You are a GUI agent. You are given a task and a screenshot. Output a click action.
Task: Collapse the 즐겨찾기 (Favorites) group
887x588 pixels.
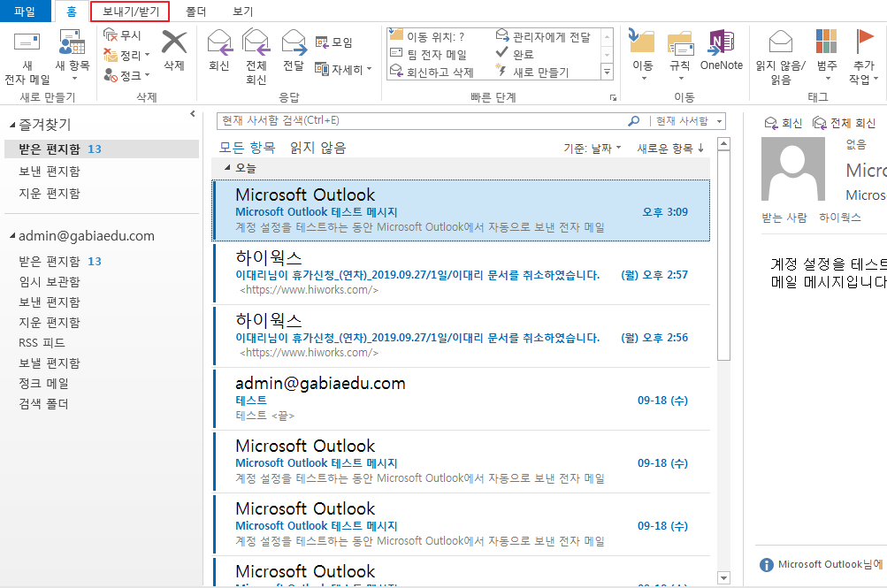point(12,125)
